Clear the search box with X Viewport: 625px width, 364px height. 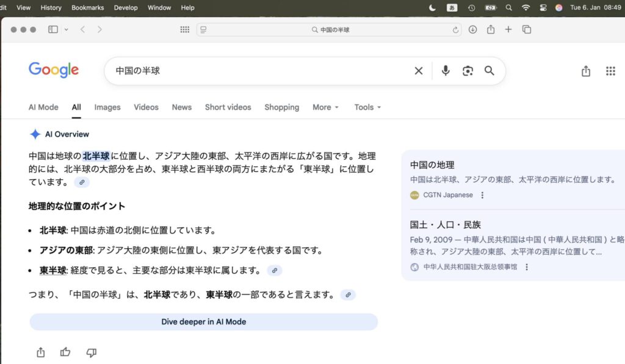tap(419, 71)
